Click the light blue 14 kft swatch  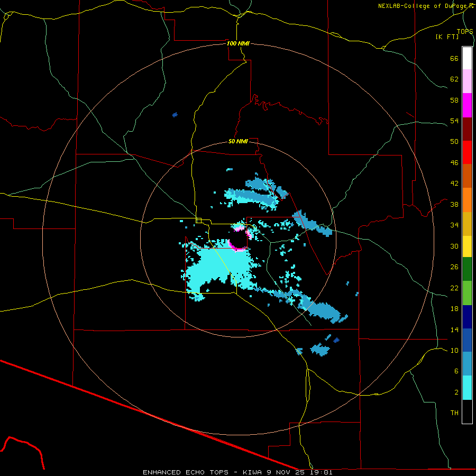pos(467,364)
